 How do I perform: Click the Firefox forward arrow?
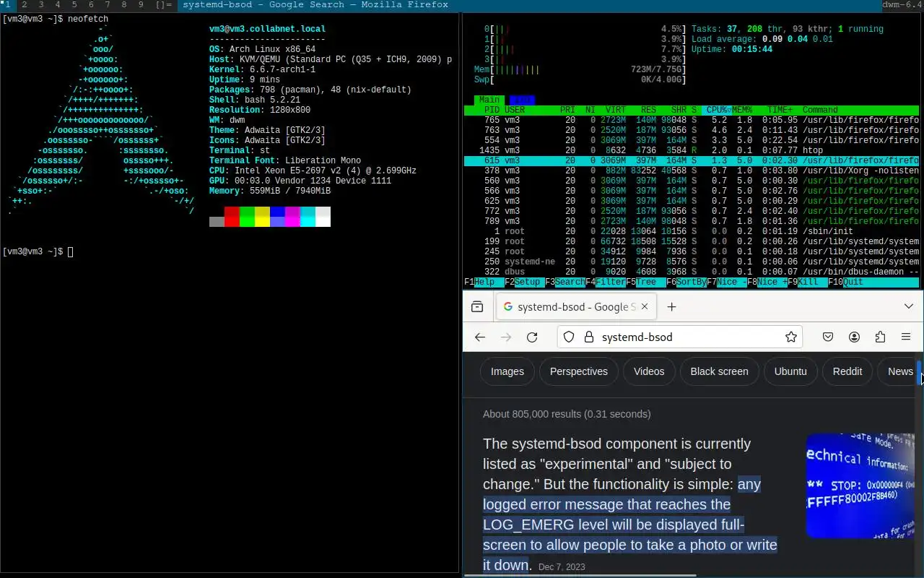(x=506, y=337)
